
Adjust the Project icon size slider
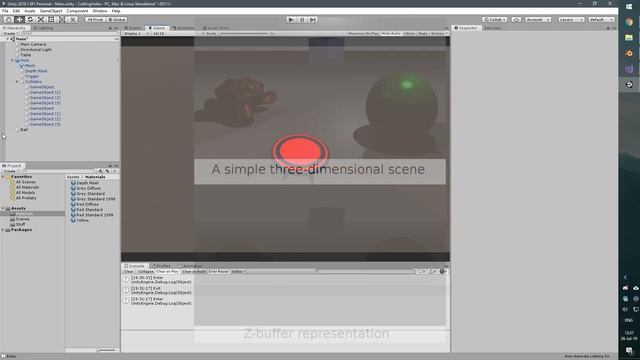[106, 350]
